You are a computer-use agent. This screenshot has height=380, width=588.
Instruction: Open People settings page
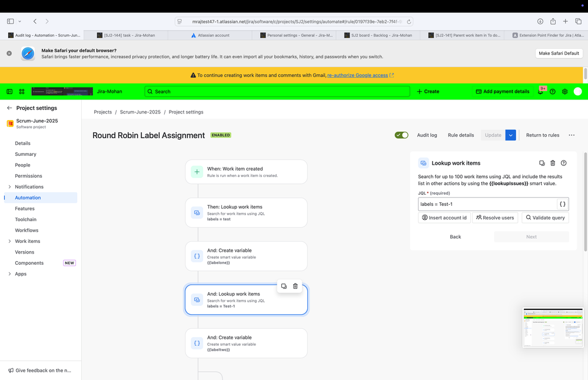[x=22, y=165]
